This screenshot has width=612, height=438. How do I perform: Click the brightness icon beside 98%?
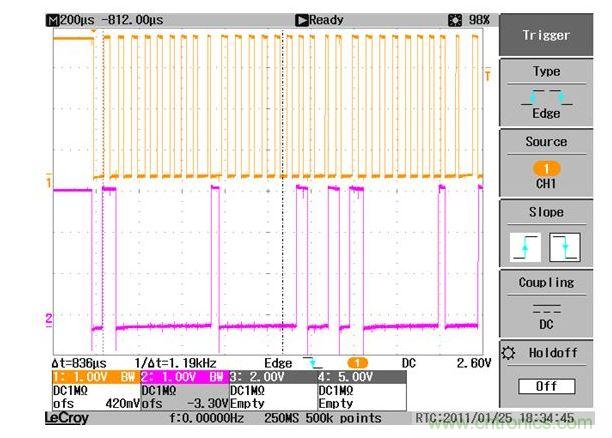coord(456,20)
